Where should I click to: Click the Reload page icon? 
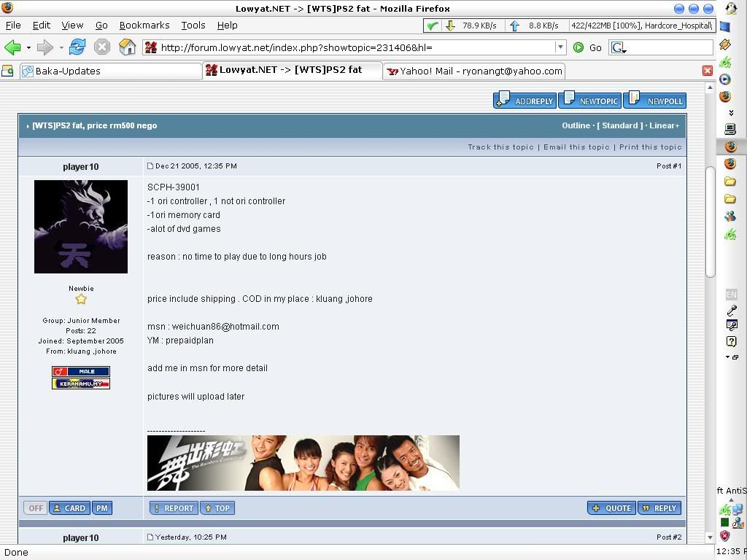77,47
